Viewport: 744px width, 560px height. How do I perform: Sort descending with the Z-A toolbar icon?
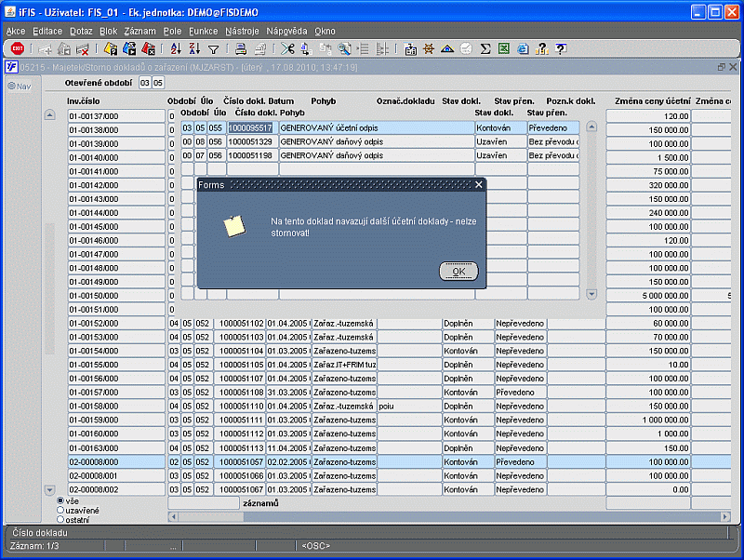click(194, 48)
